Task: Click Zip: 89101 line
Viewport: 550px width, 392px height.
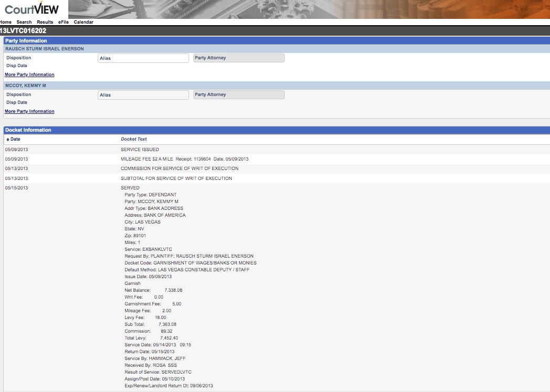Action: 135,236
